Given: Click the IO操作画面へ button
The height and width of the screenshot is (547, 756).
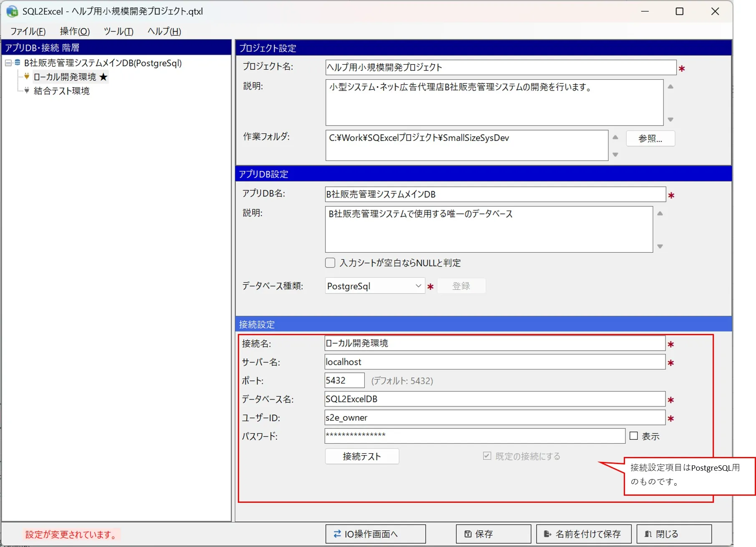Looking at the screenshot, I should [x=375, y=534].
